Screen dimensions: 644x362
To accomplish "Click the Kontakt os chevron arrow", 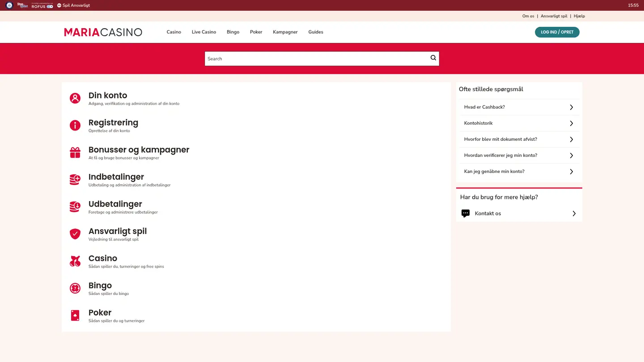I will pos(574,214).
